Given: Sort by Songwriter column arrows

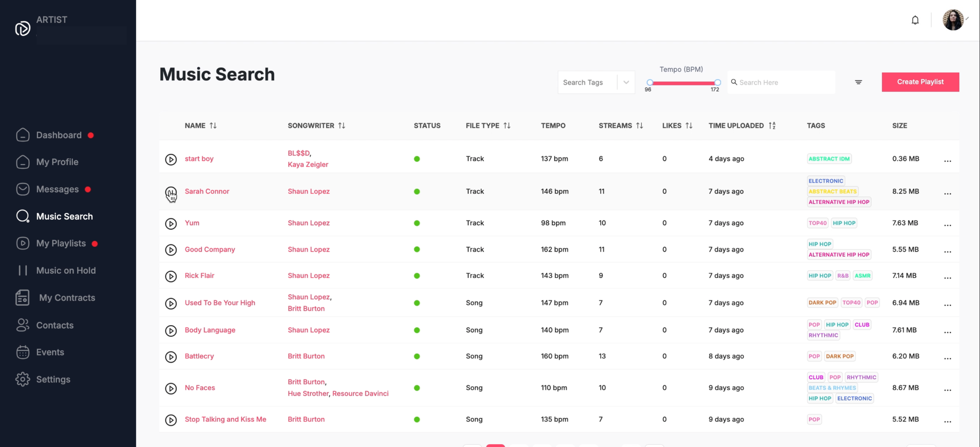Looking at the screenshot, I should point(342,126).
